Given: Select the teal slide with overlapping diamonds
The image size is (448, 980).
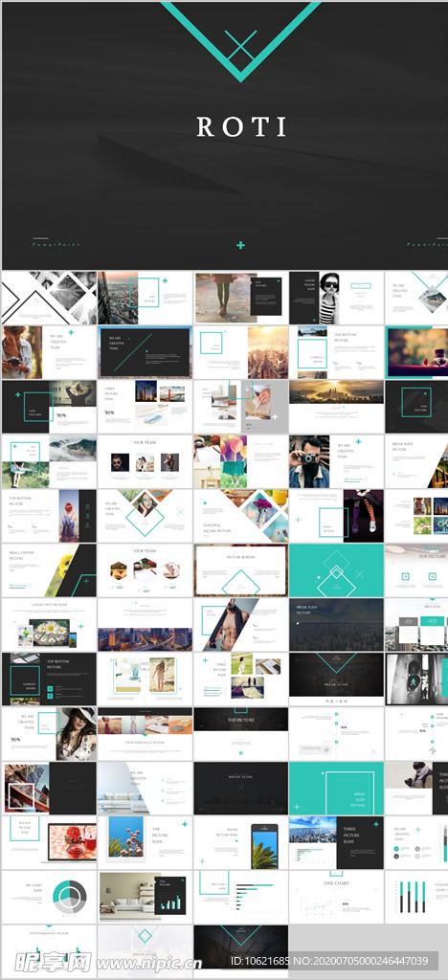Looking at the screenshot, I should [336, 570].
